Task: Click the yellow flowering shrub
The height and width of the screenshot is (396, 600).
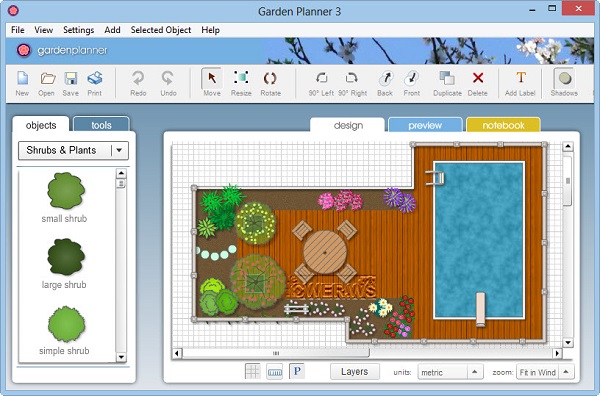Action: (255, 223)
